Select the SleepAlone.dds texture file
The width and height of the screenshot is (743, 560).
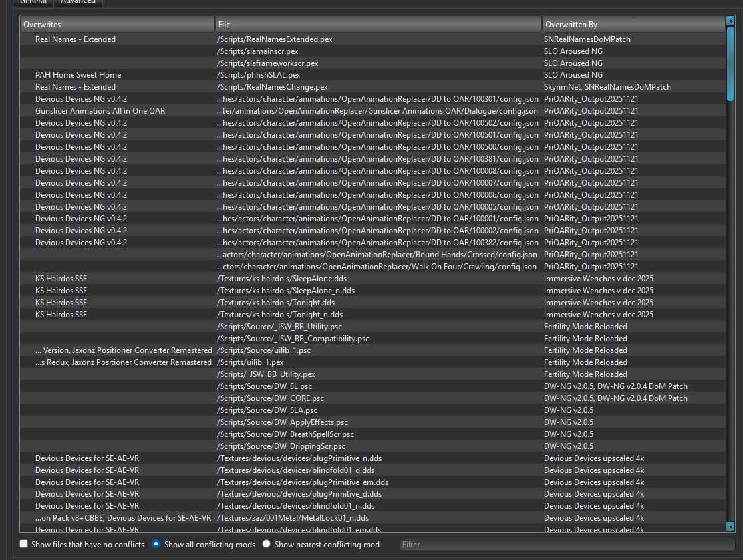[x=281, y=279]
